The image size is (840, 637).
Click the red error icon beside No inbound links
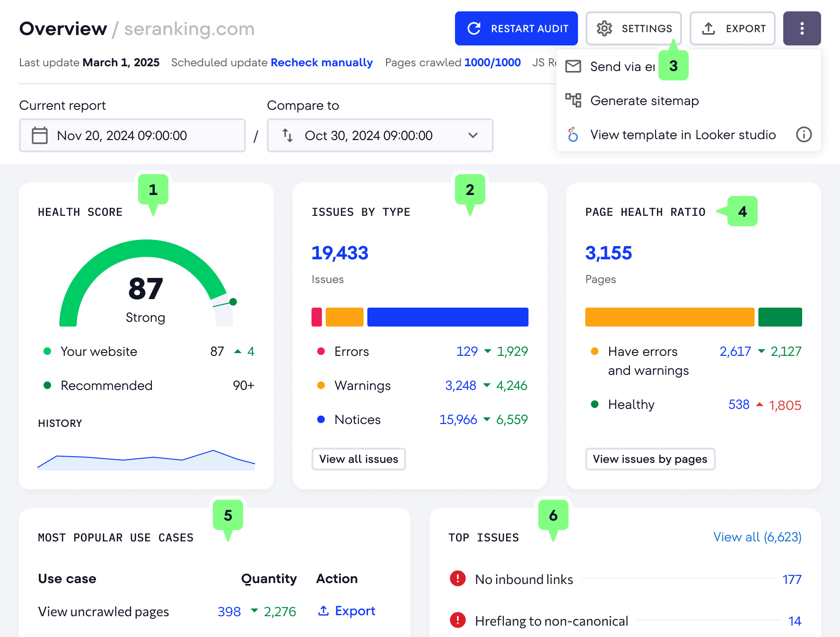point(457,578)
